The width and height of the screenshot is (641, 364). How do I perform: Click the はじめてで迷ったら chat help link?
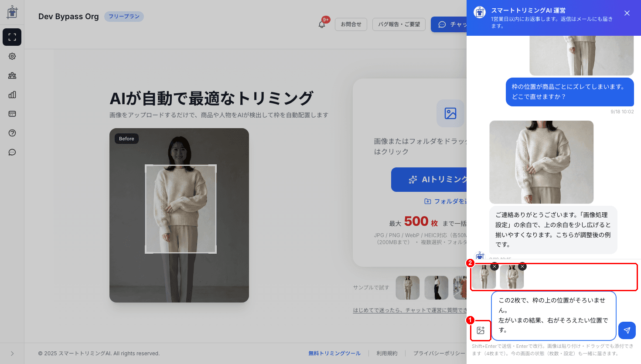[x=410, y=310]
